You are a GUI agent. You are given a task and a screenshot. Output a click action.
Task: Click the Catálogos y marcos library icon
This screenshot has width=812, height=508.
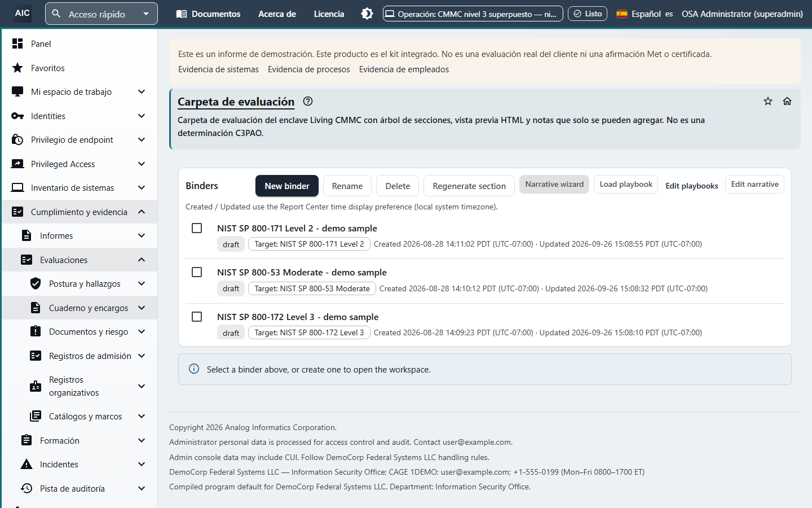36,416
